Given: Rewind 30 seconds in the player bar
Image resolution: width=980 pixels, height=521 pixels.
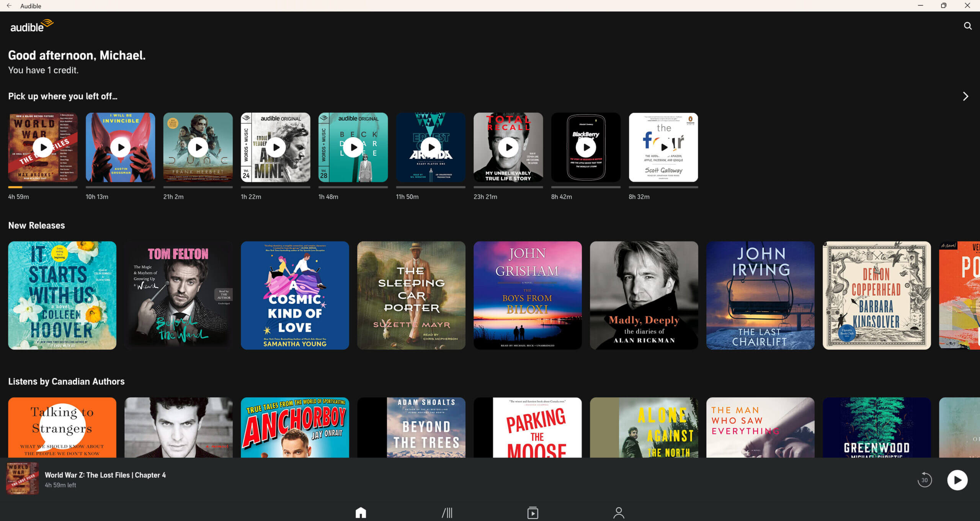Looking at the screenshot, I should [x=924, y=480].
